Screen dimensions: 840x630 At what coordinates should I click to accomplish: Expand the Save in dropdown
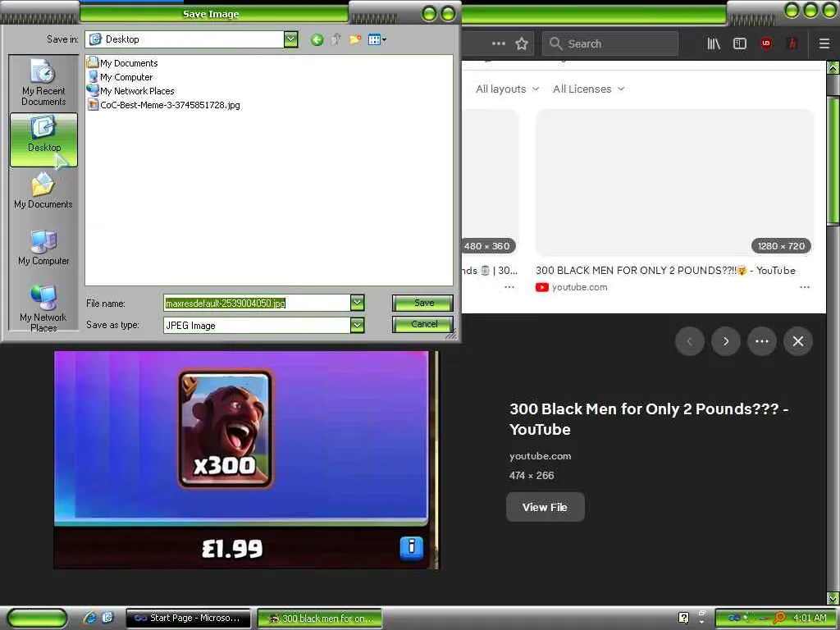(291, 39)
